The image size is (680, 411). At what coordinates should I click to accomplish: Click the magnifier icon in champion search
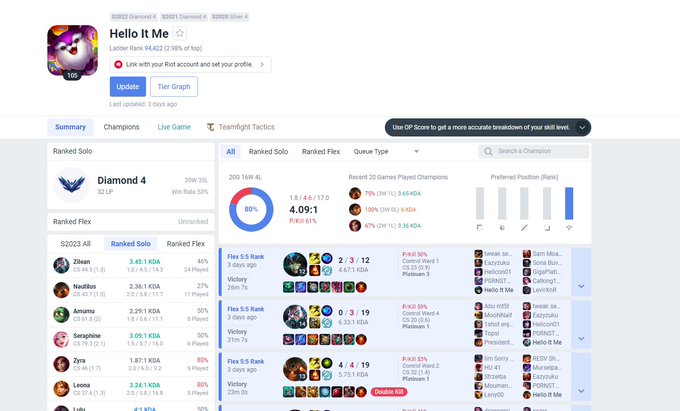(488, 151)
